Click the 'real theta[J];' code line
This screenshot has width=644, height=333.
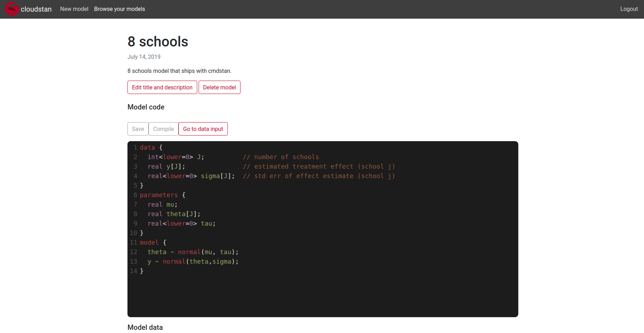pyautogui.click(x=174, y=214)
